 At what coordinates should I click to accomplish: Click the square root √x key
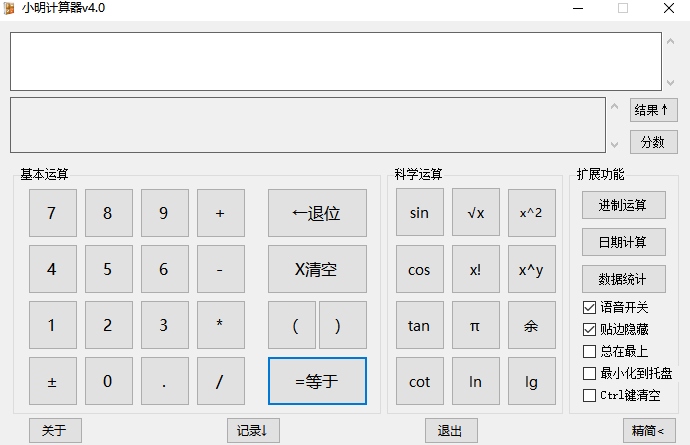pyautogui.click(x=476, y=213)
